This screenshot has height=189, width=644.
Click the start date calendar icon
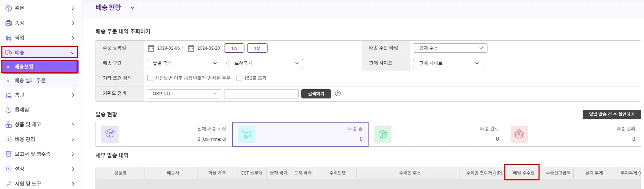click(x=151, y=48)
